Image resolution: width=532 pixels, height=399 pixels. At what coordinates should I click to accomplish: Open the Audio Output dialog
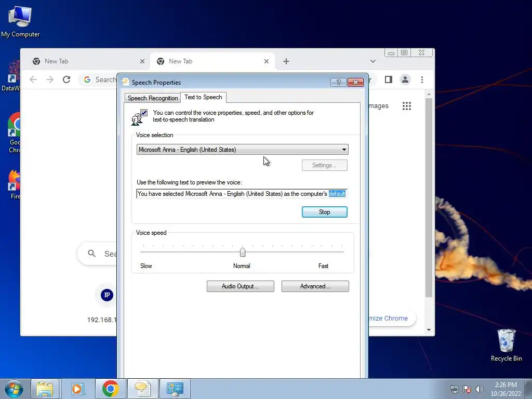pos(240,286)
